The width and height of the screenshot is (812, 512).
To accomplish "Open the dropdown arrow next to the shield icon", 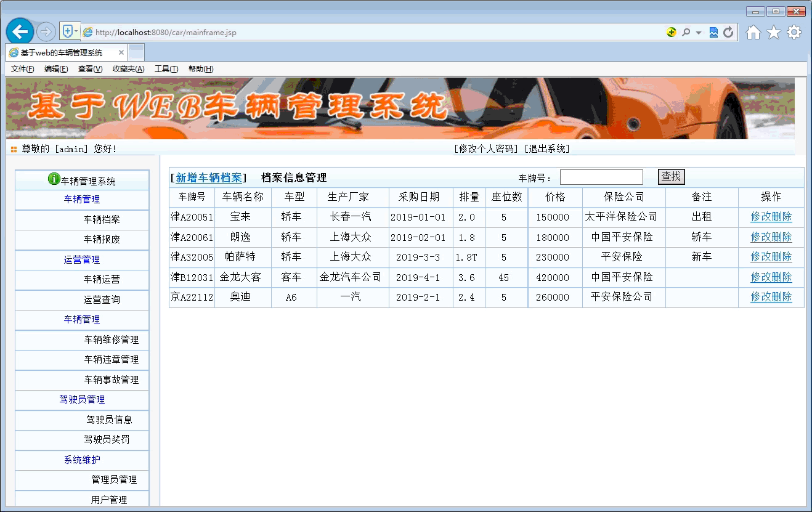I will pyautogui.click(x=76, y=31).
